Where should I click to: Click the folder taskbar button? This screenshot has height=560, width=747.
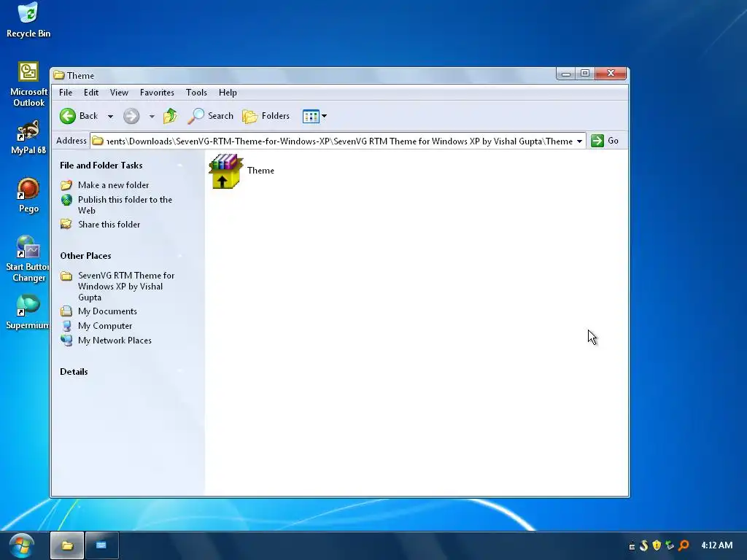tap(67, 545)
